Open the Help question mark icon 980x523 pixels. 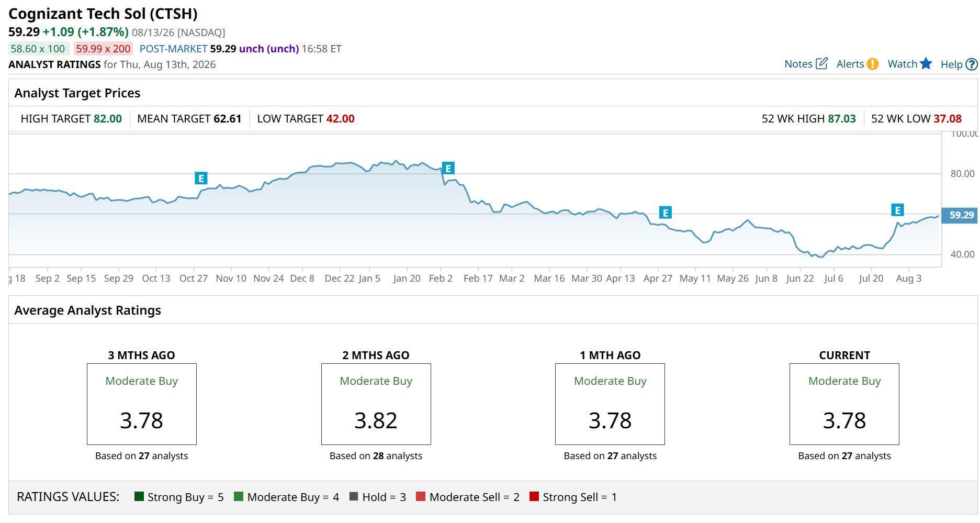971,64
